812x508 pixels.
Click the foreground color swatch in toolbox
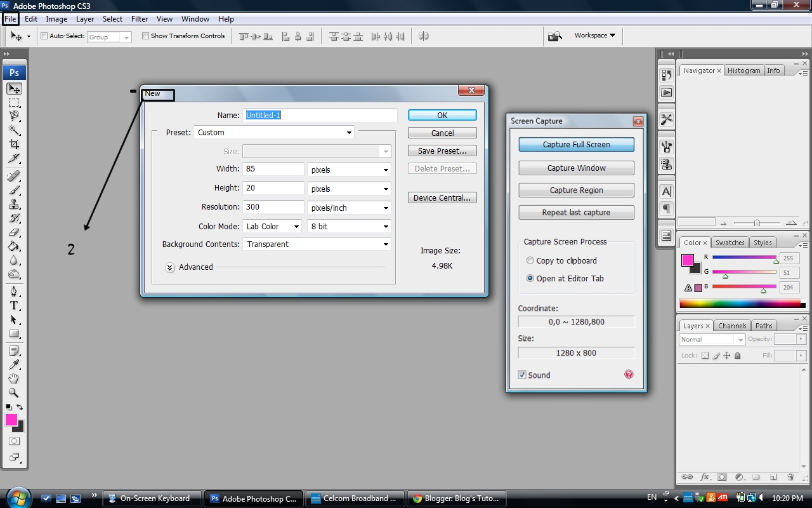pos(11,420)
